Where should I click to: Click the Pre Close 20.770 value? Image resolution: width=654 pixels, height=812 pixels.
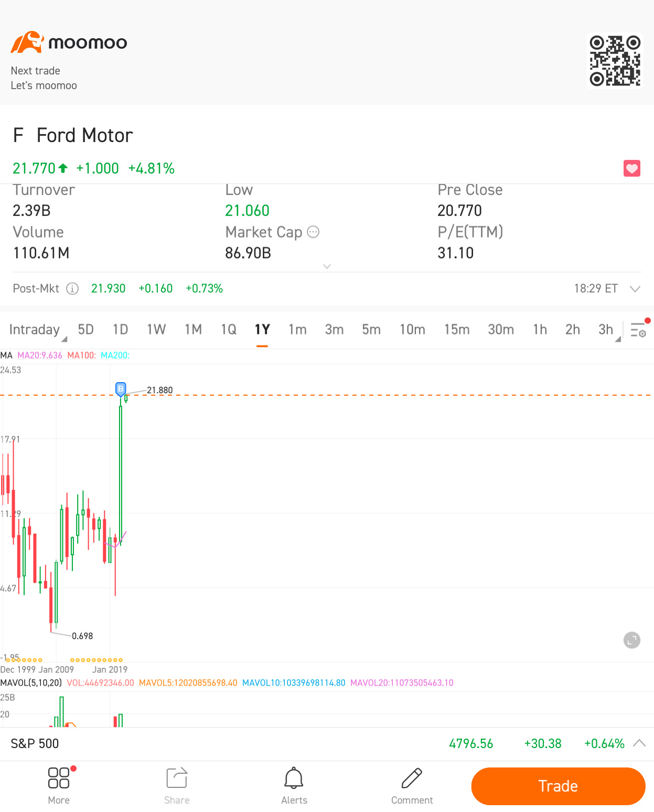(x=459, y=210)
